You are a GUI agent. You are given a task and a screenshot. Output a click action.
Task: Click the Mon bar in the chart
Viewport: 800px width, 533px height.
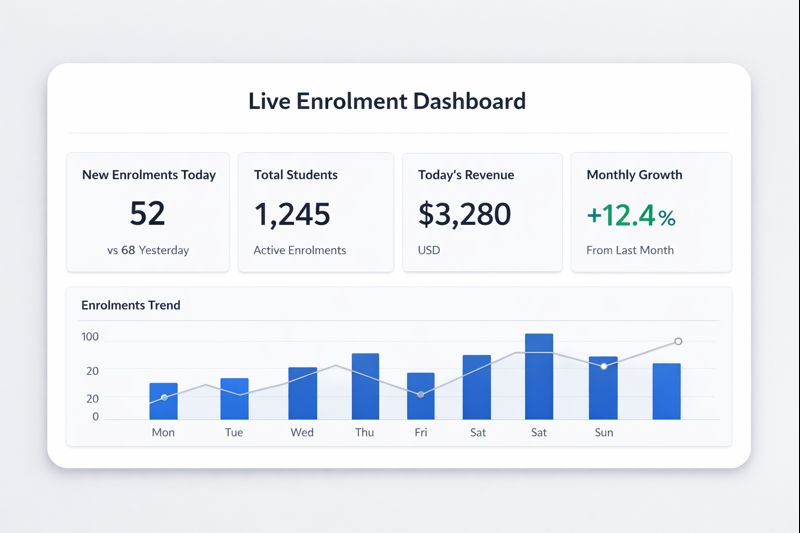[x=163, y=402]
